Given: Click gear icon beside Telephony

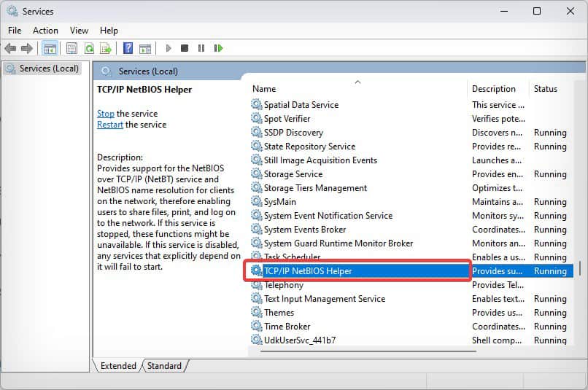Looking at the screenshot, I should [257, 286].
